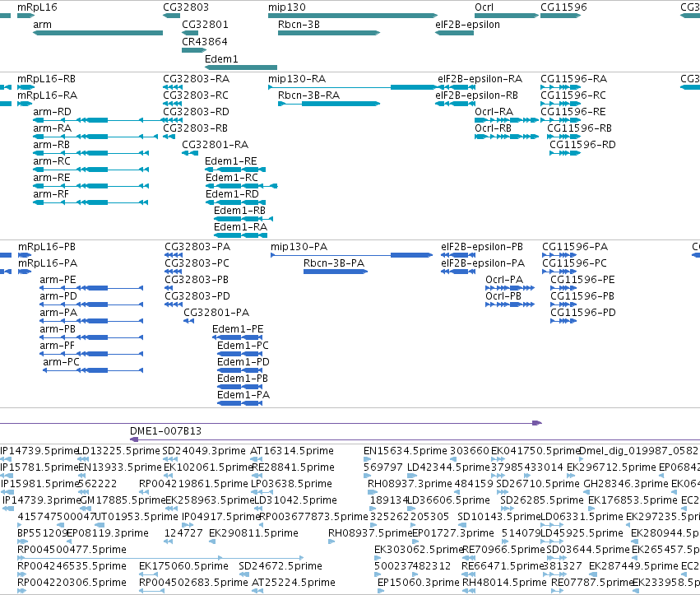Select protein mip130-PA

352,255
